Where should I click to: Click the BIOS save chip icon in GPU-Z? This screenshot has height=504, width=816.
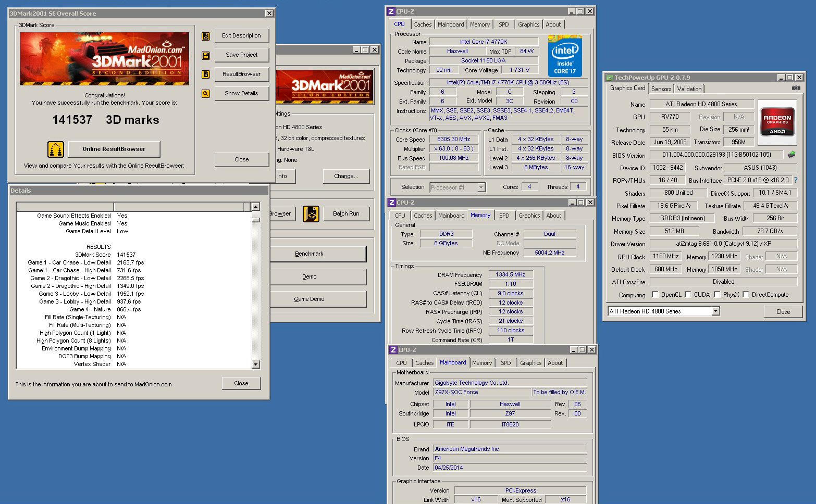[791, 155]
